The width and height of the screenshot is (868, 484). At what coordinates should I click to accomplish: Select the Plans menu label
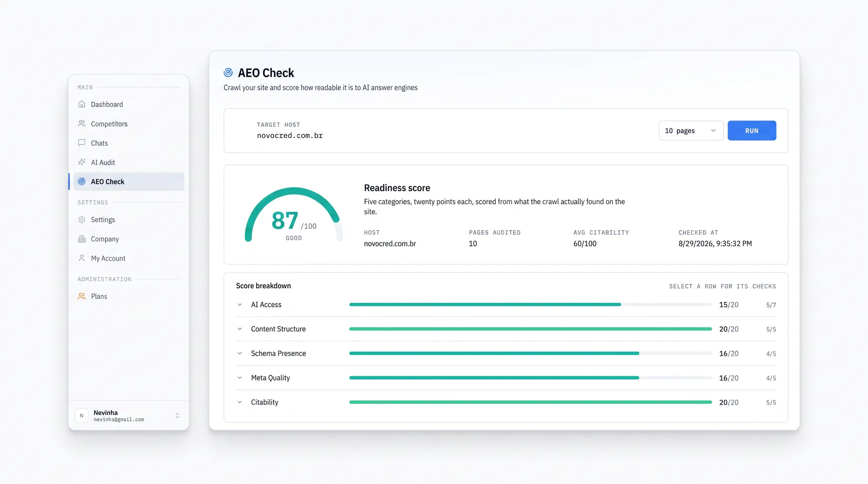coord(99,296)
